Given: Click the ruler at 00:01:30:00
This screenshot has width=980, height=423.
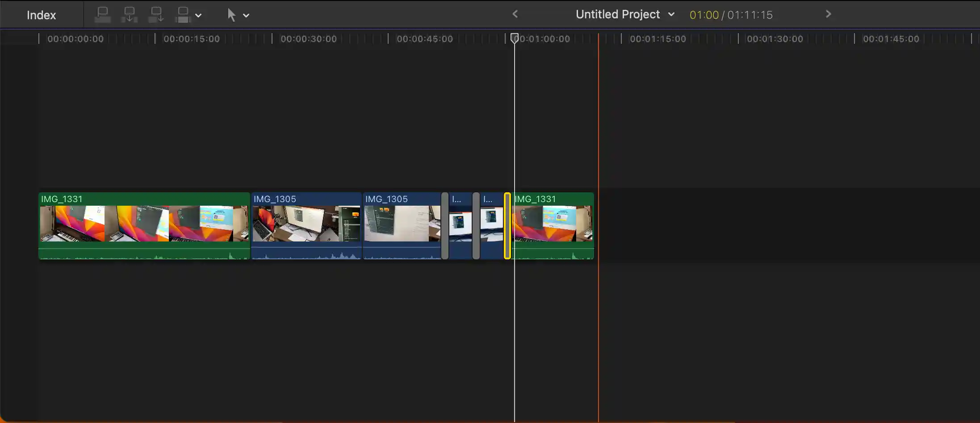Looking at the screenshot, I should click(775, 39).
